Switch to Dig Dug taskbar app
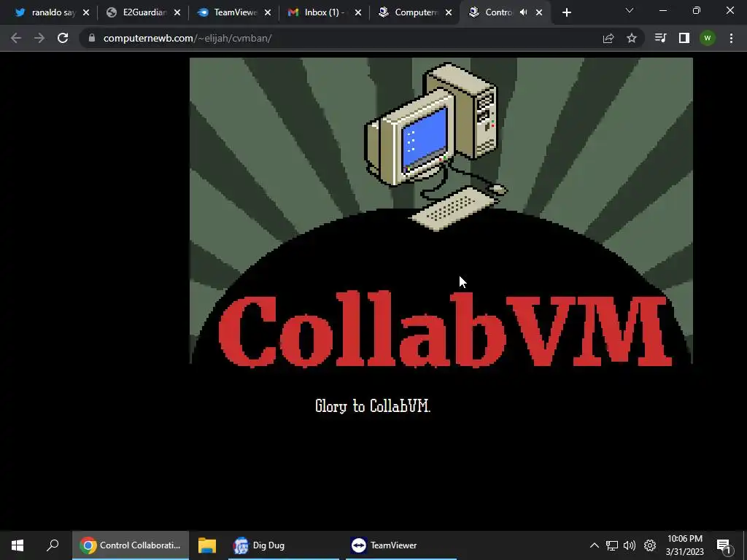747x560 pixels. pos(284,545)
